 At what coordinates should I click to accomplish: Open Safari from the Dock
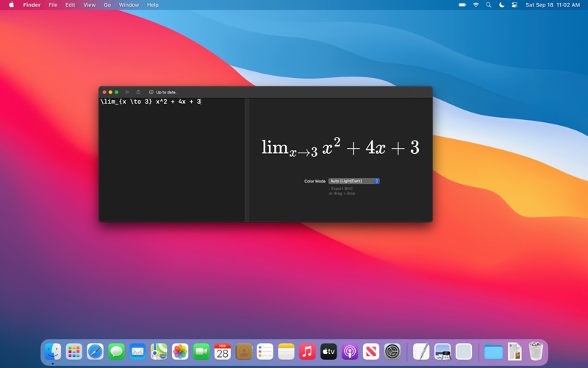96,352
